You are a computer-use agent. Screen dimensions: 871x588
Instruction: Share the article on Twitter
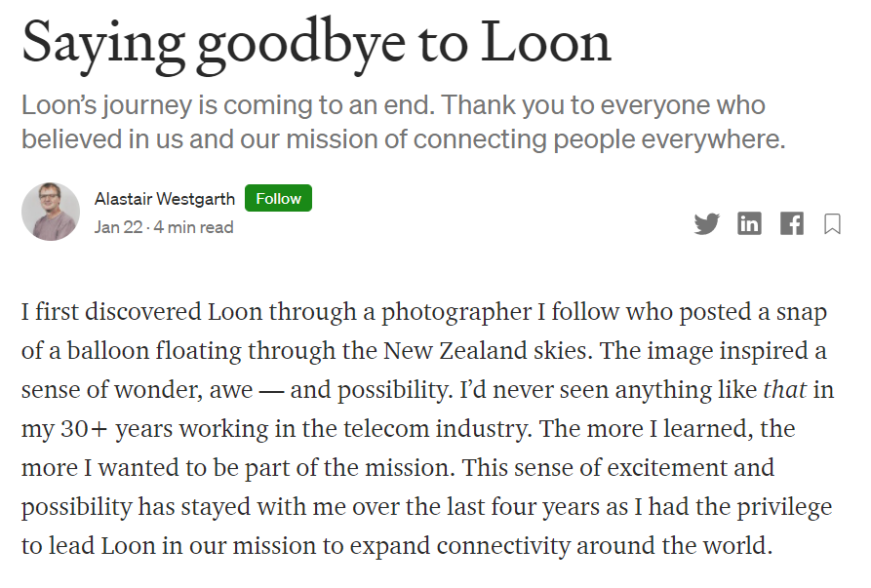pos(706,224)
